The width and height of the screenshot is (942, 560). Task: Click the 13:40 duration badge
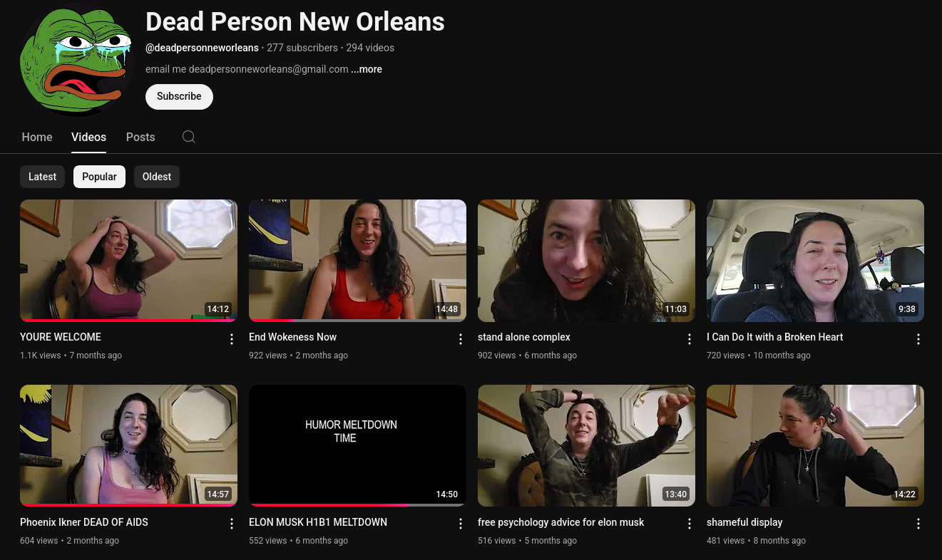(675, 494)
